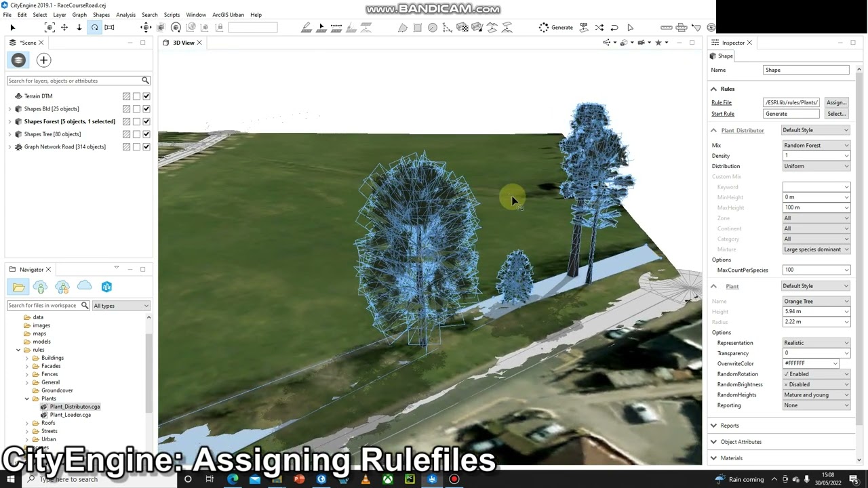Open the My Content cloud icon in Navigator
The image size is (868, 488).
pos(40,287)
